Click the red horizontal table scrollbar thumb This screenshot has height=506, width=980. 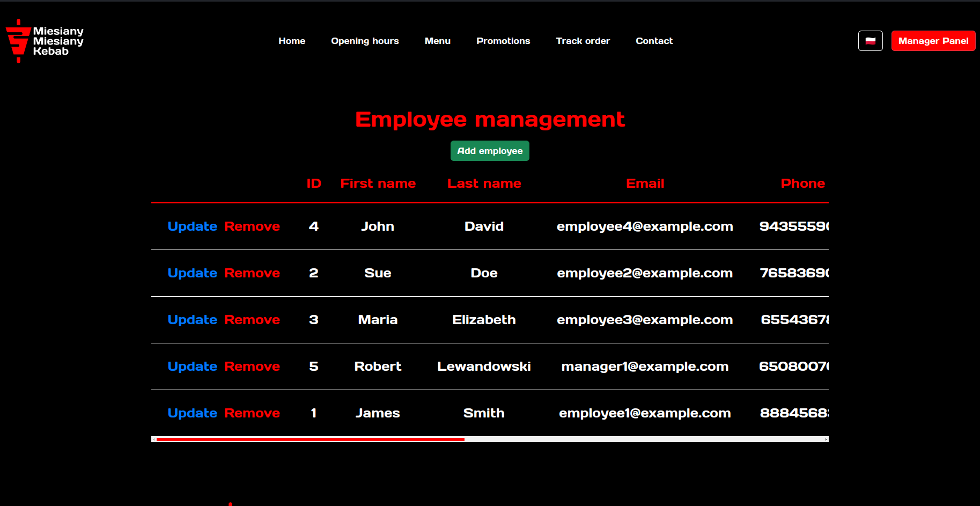coord(310,439)
